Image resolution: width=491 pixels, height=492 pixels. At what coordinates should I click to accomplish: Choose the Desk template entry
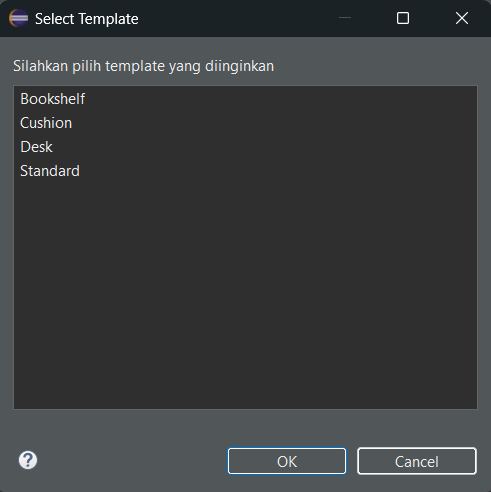pyautogui.click(x=36, y=147)
